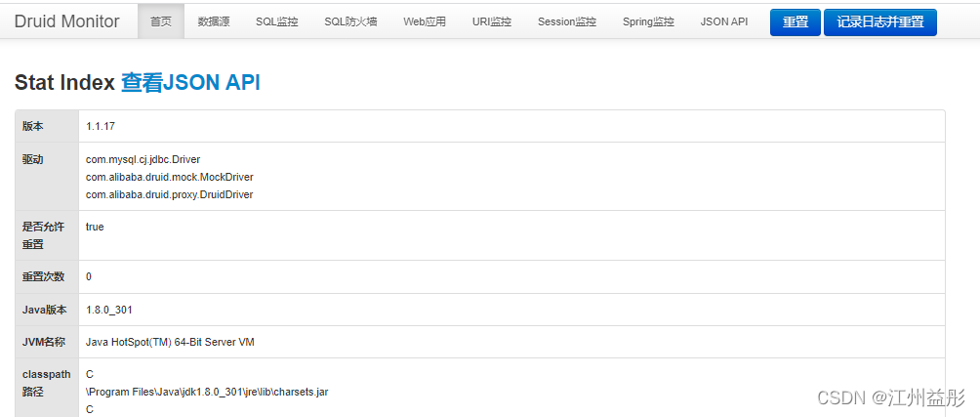Go to the SQL防火墙 tab

(350, 21)
